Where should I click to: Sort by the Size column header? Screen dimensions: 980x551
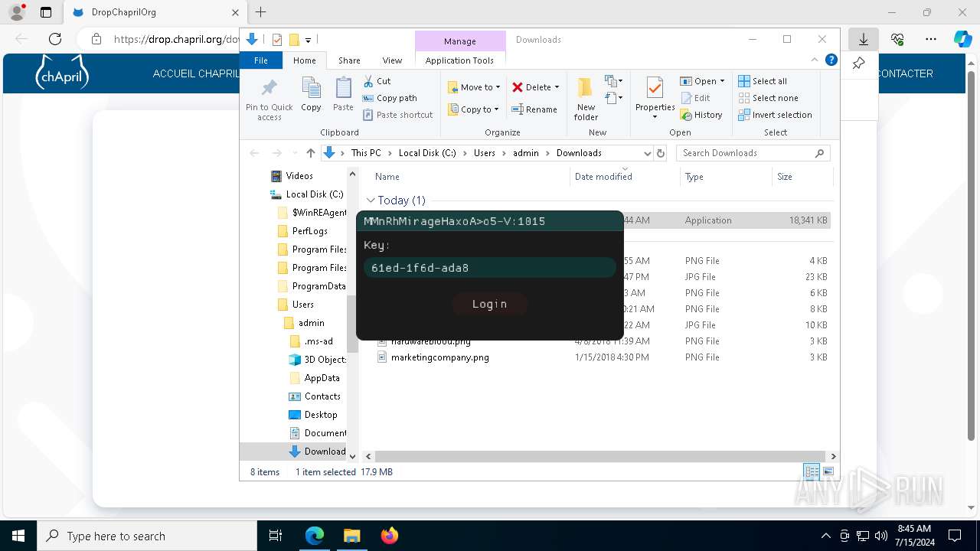[785, 177]
